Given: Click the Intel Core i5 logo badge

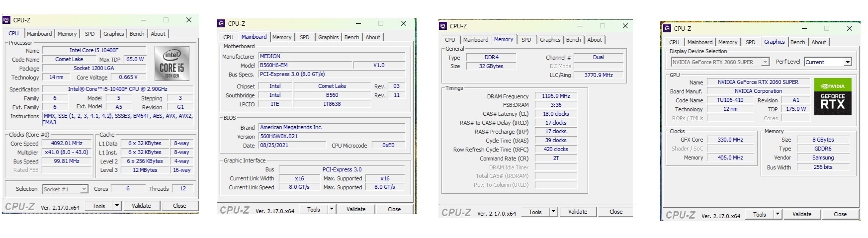Looking at the screenshot, I should pyautogui.click(x=172, y=64).
